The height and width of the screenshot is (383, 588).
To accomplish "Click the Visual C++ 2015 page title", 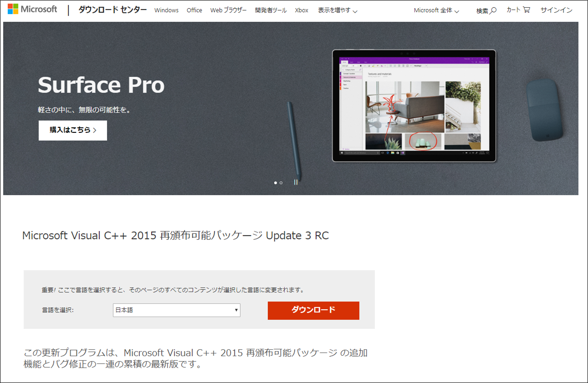I will pos(175,236).
